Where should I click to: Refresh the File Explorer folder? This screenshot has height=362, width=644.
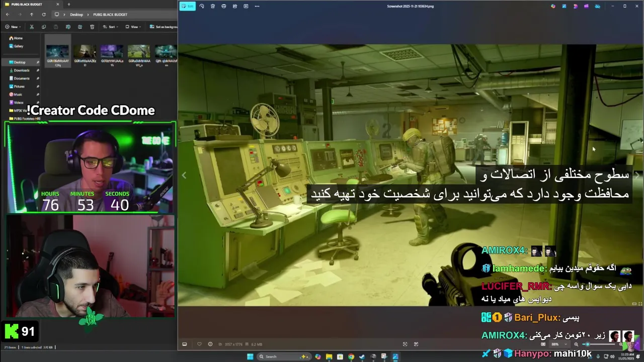tap(44, 15)
